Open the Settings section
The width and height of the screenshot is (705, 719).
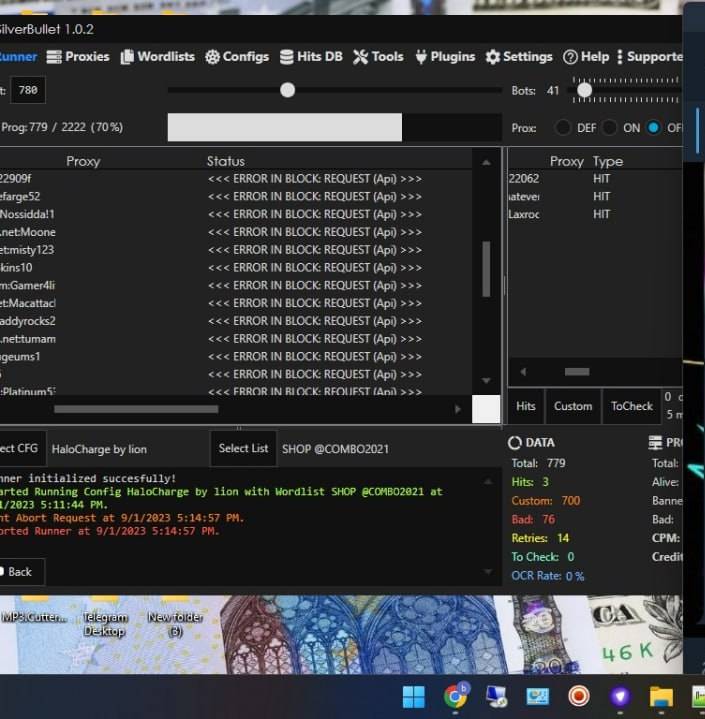pos(519,57)
